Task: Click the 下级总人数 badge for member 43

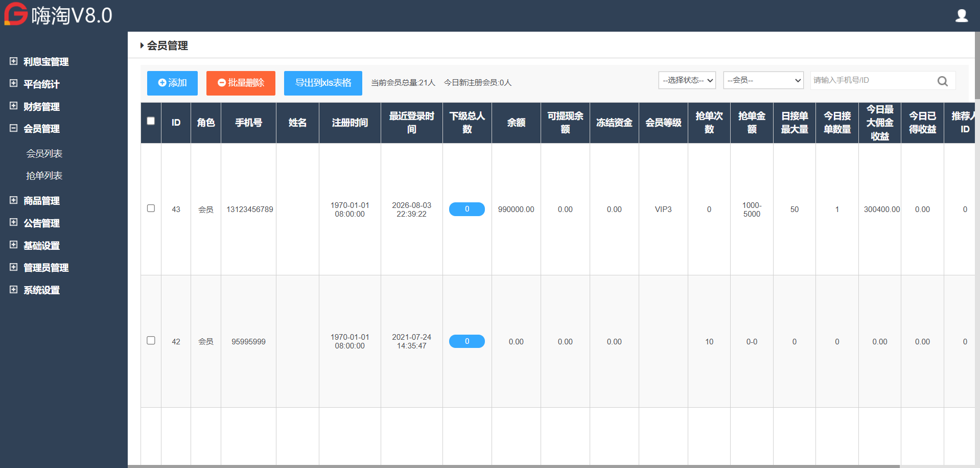Action: (x=467, y=209)
